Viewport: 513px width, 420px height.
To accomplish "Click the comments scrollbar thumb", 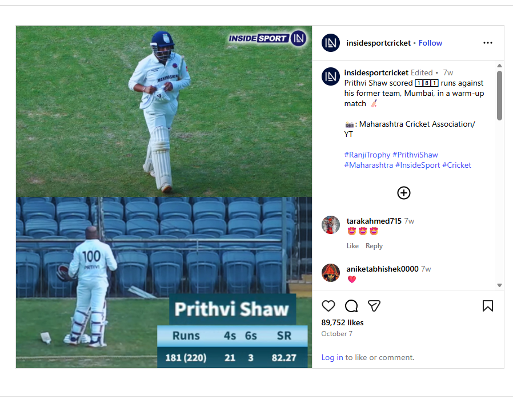I will click(499, 95).
